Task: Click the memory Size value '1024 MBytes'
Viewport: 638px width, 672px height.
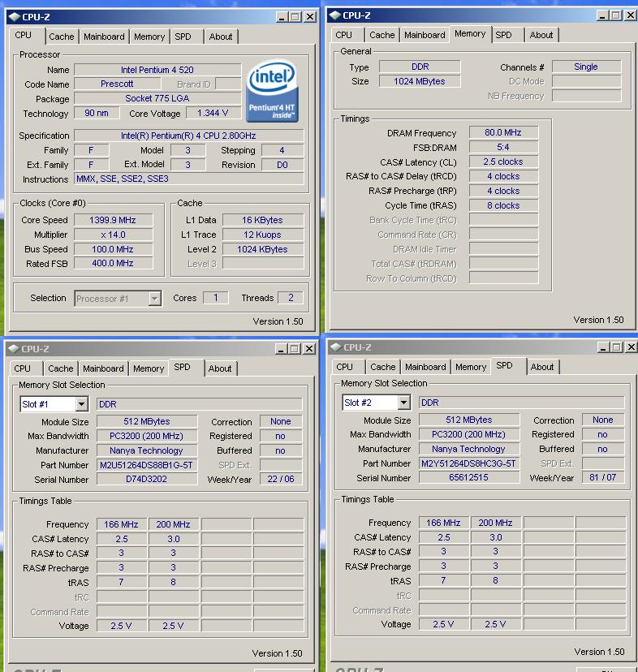Action: [420, 81]
